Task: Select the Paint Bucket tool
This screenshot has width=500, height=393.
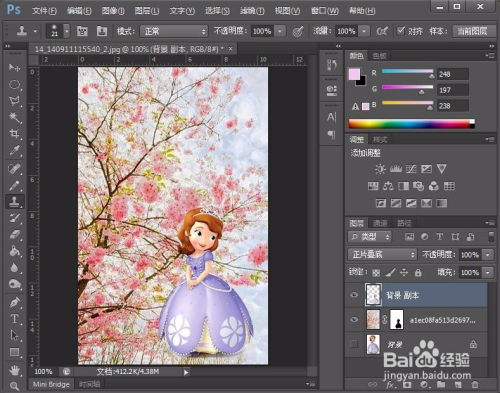Action: [14, 251]
